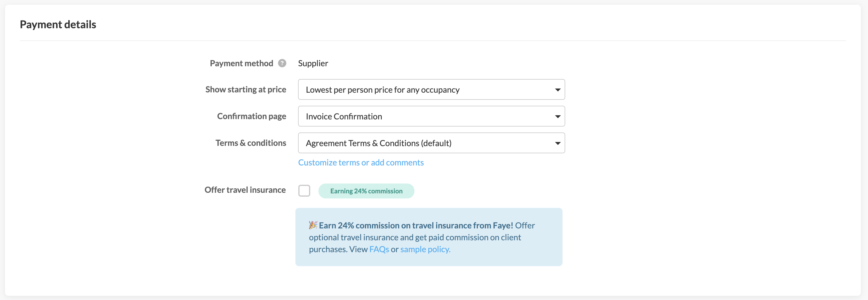Open the Show starting at price dropdown

[x=431, y=90]
